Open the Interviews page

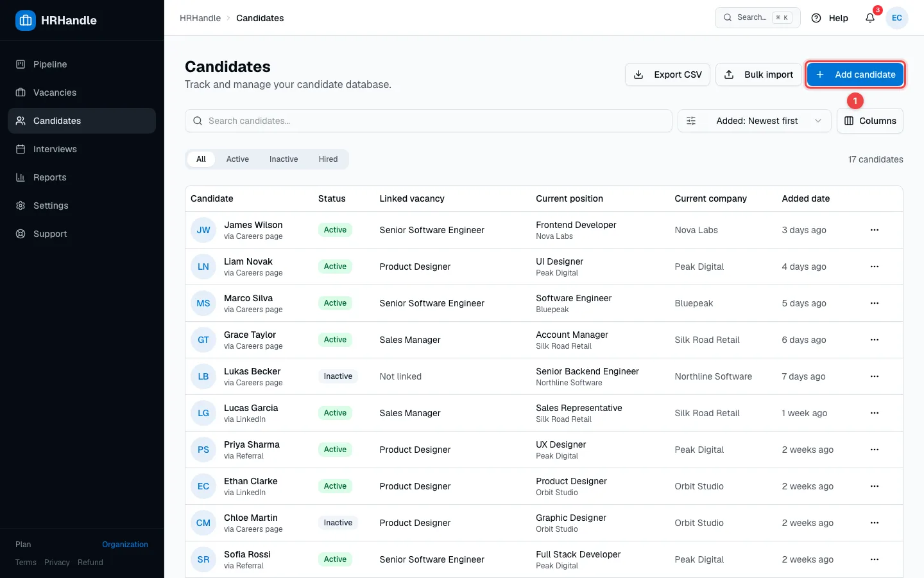(x=81, y=149)
